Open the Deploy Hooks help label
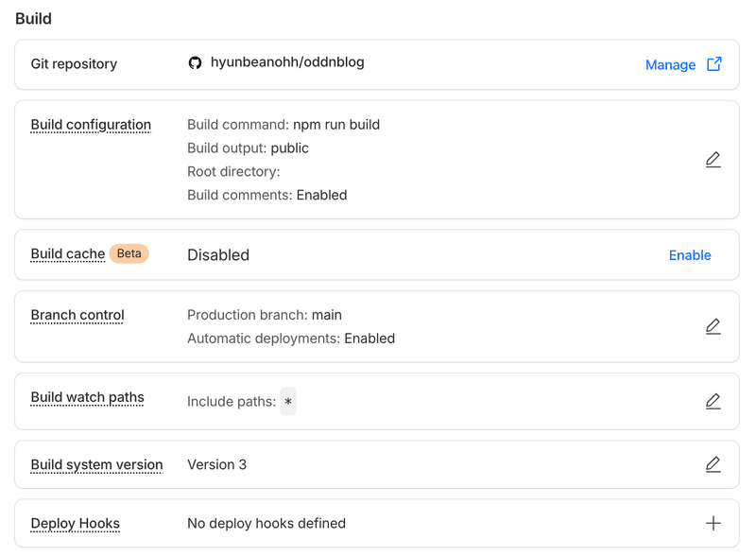 pyautogui.click(x=76, y=524)
